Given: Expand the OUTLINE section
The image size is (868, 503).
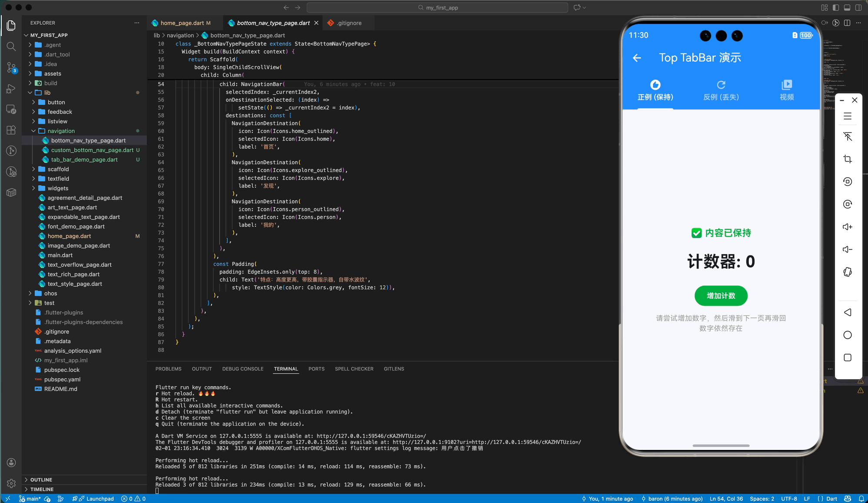Looking at the screenshot, I should coord(41,480).
